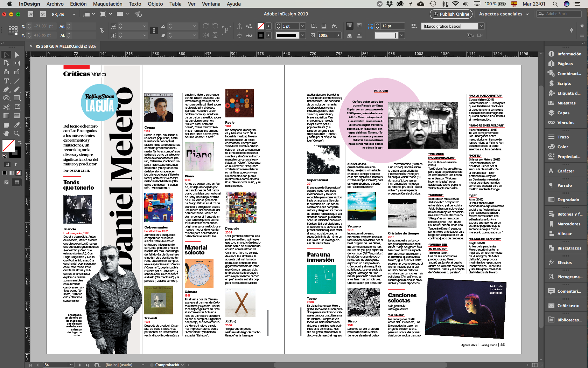Select the Hand tool
The image size is (588, 368).
6,134
